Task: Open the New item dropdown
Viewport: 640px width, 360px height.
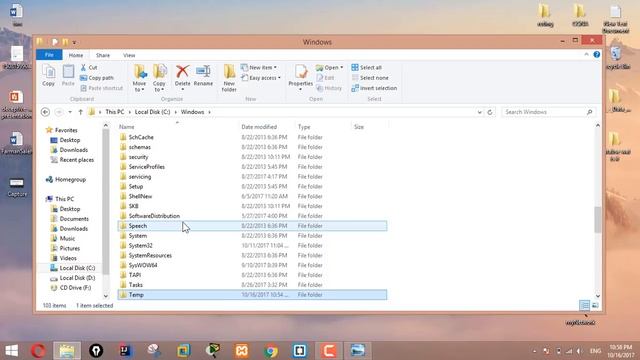Action: click(259, 67)
